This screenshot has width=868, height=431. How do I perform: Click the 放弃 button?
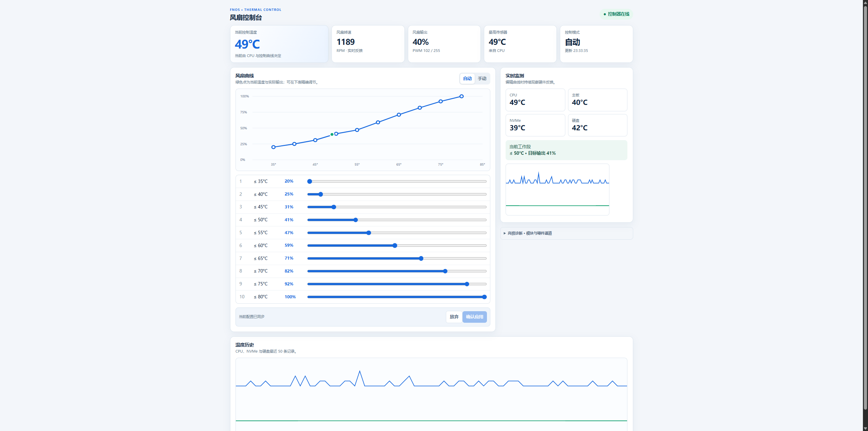pos(454,317)
